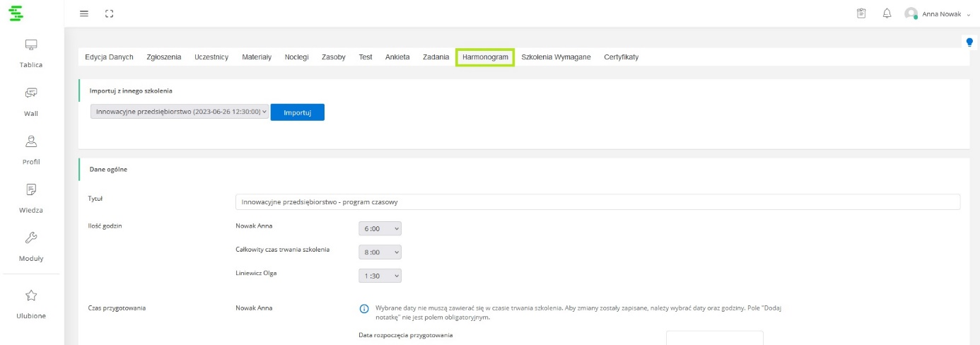
Task: Toggle fullscreen mode icon
Action: (109, 13)
